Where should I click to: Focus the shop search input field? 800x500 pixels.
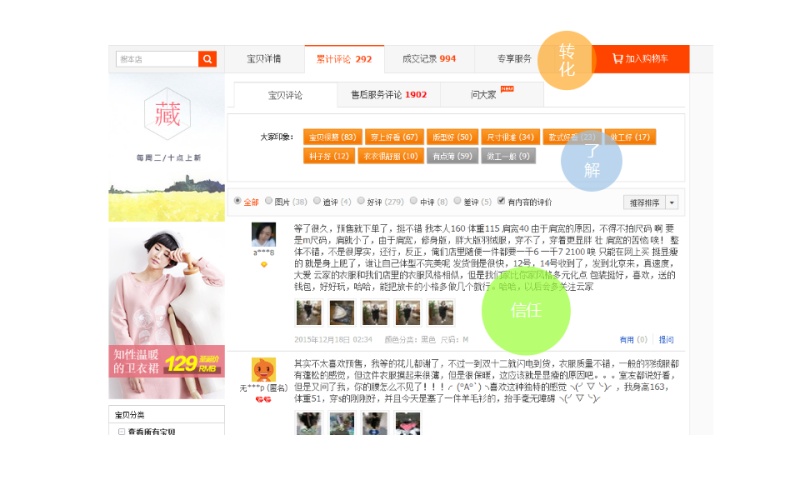point(157,59)
